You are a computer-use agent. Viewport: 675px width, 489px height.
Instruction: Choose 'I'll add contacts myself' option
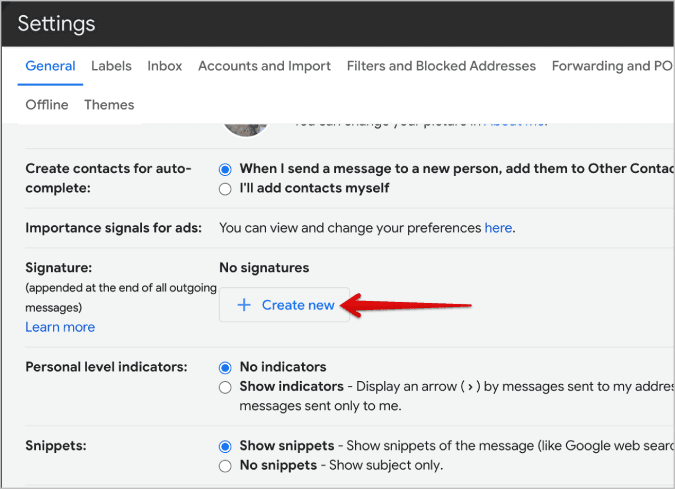click(x=225, y=188)
